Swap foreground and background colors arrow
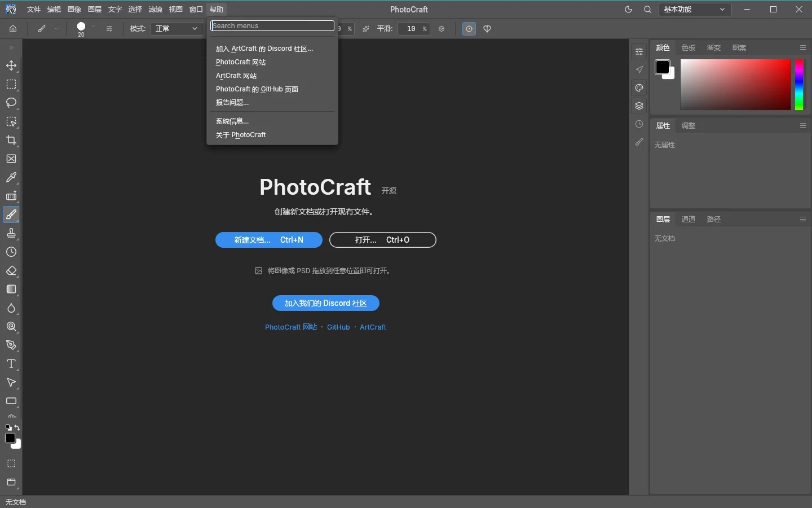This screenshot has width=812, height=508. 17,427
